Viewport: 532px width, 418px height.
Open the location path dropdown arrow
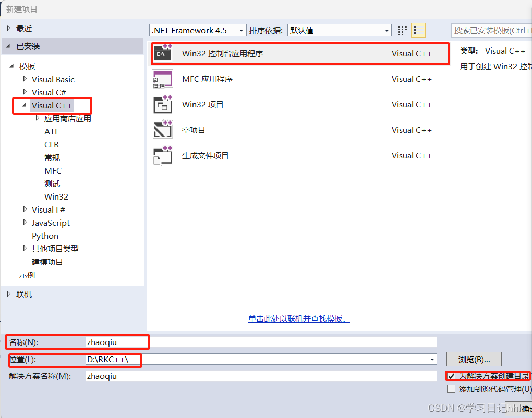click(x=432, y=359)
